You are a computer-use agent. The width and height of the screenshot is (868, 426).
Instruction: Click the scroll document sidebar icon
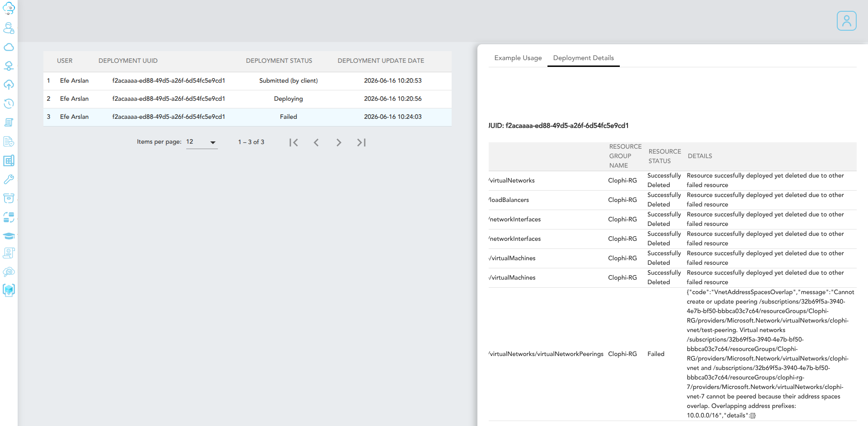point(9,122)
